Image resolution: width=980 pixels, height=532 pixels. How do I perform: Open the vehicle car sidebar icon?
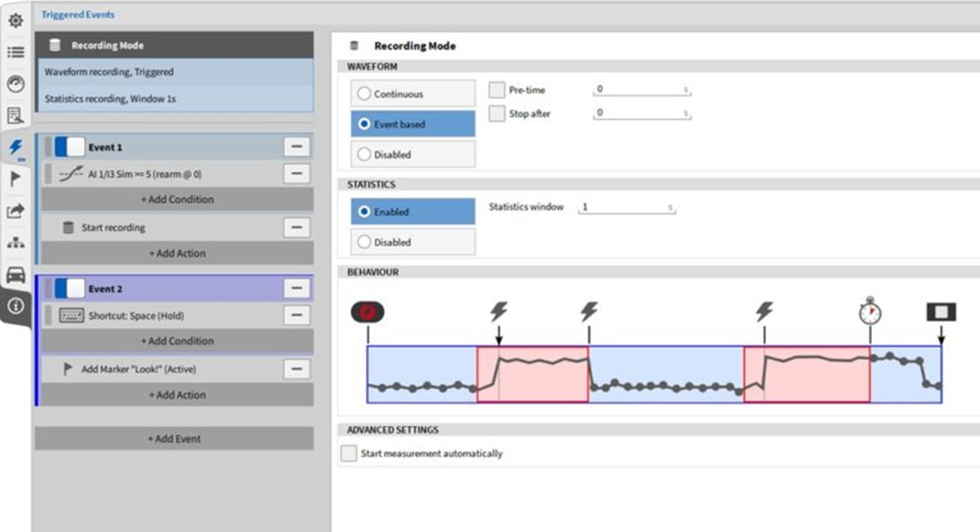[16, 274]
